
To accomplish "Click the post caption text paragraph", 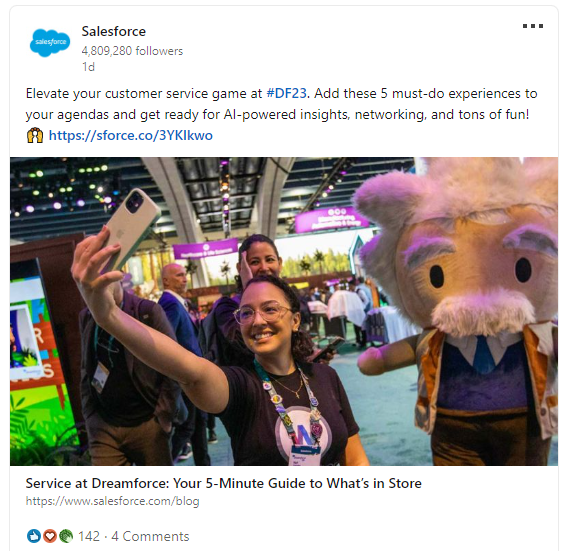I will tap(281, 114).
